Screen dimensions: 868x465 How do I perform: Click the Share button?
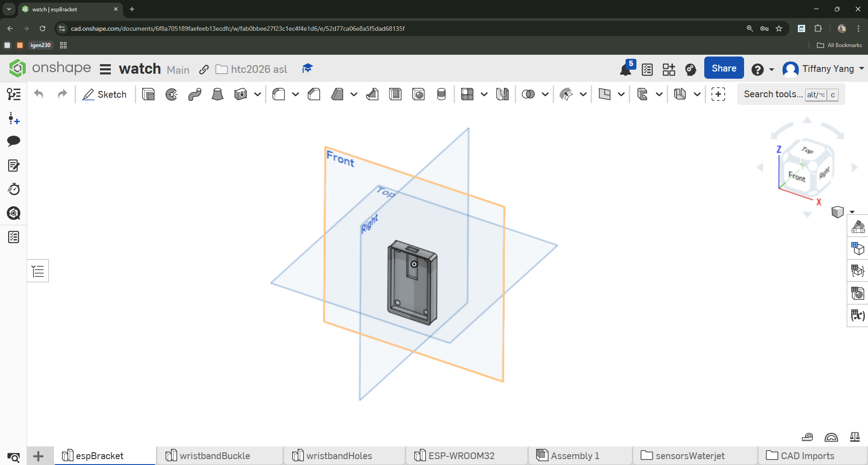tap(724, 68)
